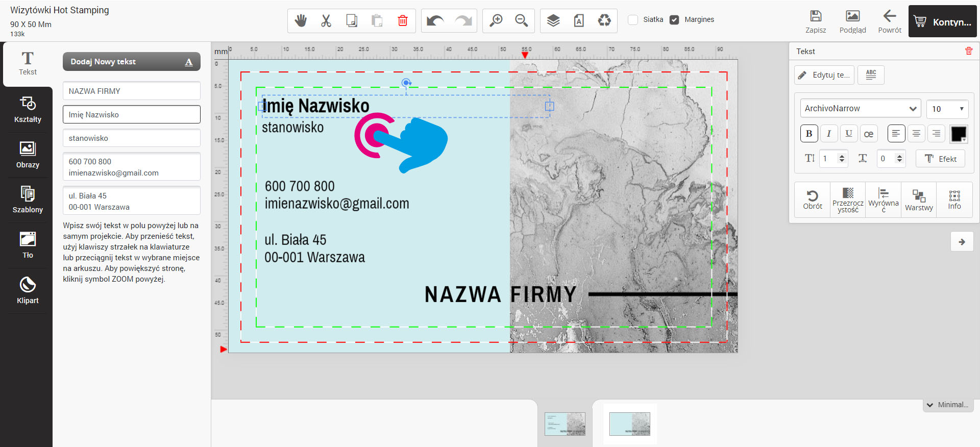Enable the Siatka grid checkbox
This screenshot has width=980, height=447.
point(633,20)
